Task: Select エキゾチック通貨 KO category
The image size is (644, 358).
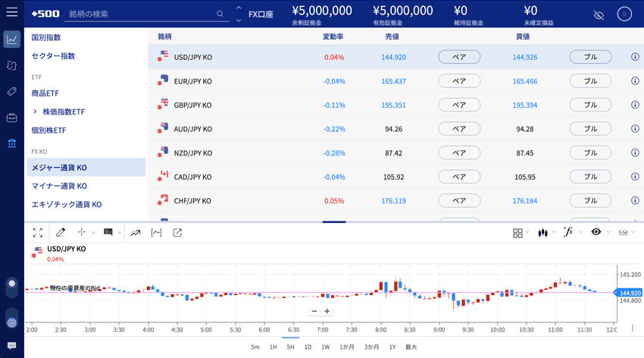Action: pos(67,204)
